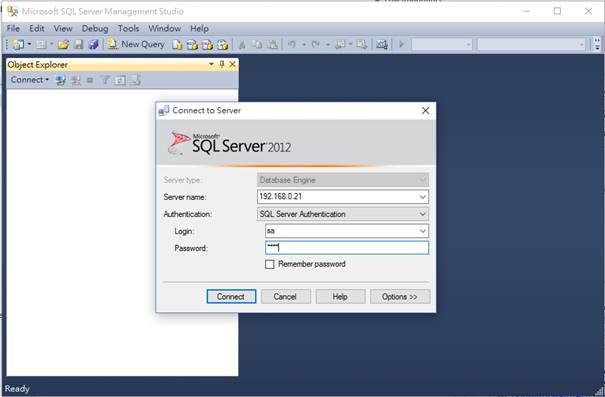Click the Server name field 192.168.0.21
This screenshot has width=605, height=397.
point(343,197)
